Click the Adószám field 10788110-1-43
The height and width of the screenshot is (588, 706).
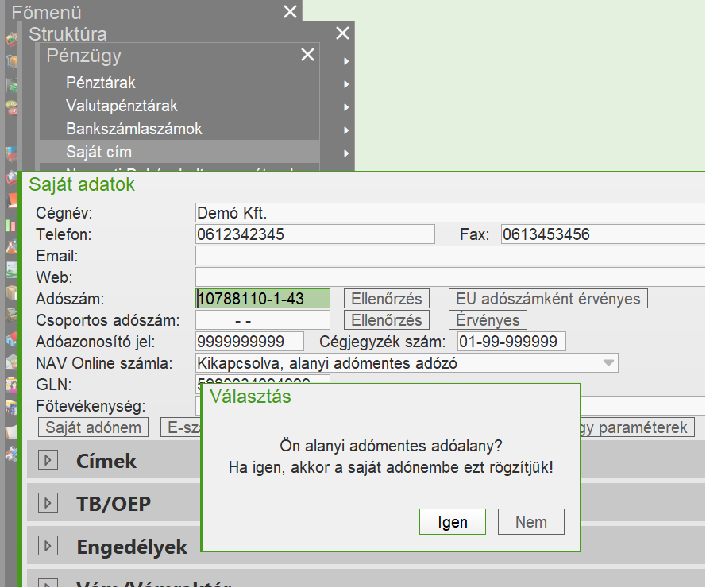263,298
